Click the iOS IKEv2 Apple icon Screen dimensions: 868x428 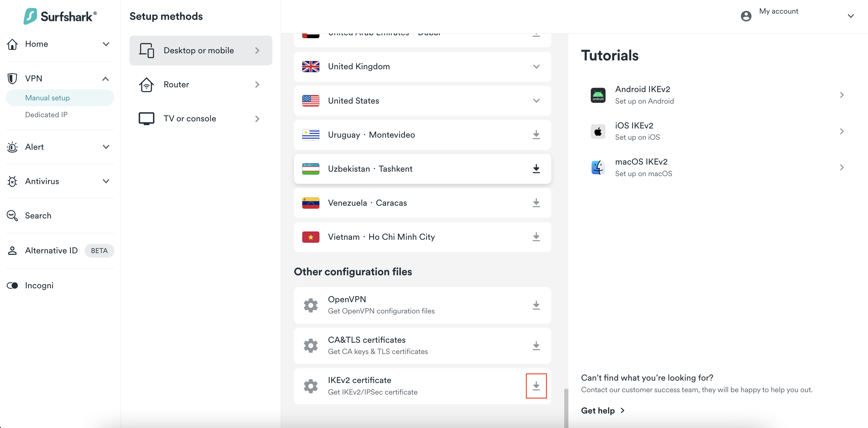(x=598, y=131)
